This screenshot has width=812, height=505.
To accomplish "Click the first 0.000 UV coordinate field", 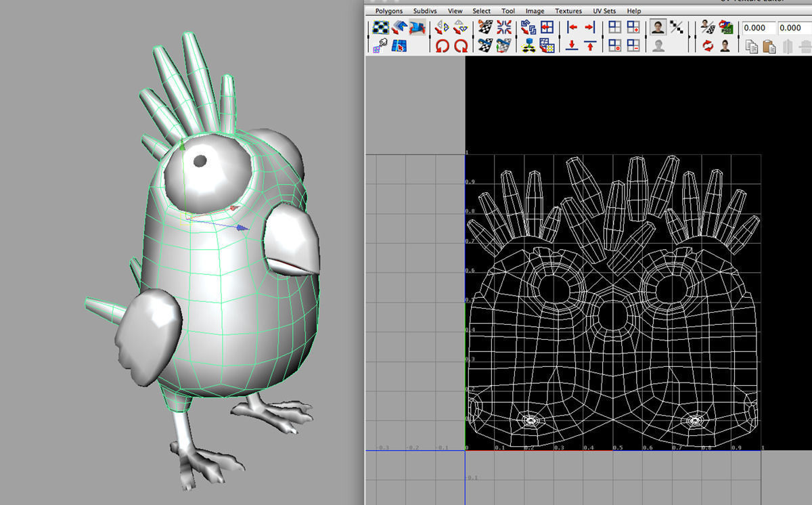I will 759,28.
